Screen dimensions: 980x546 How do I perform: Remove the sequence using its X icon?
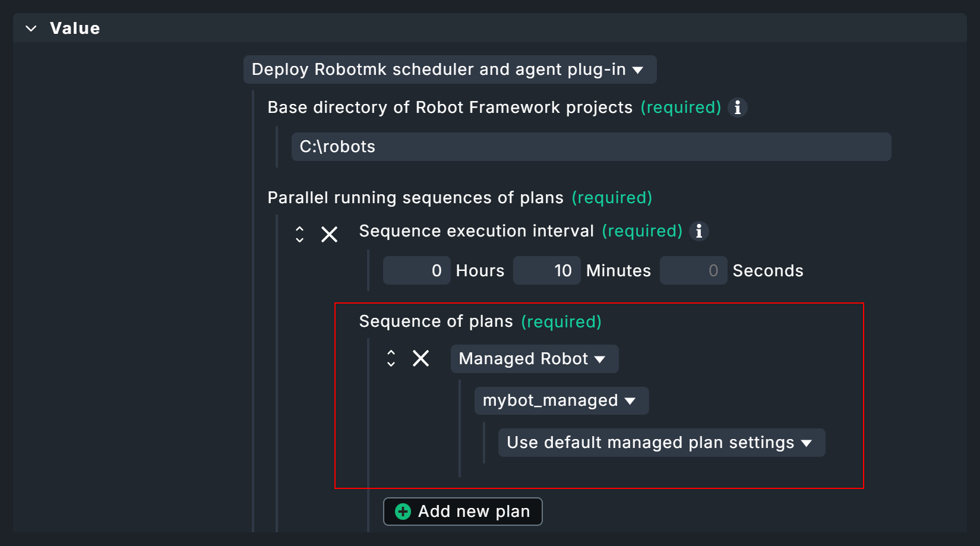tap(329, 234)
